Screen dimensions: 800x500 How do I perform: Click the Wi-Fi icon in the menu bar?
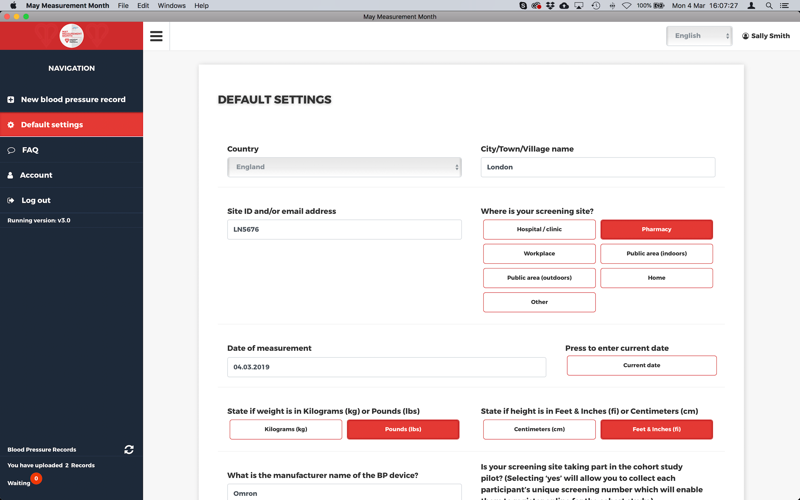(627, 6)
